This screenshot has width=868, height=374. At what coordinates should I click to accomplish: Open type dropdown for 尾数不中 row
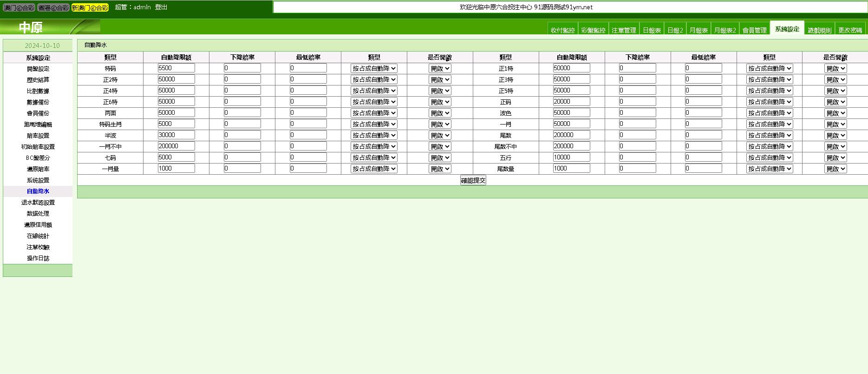(770, 146)
